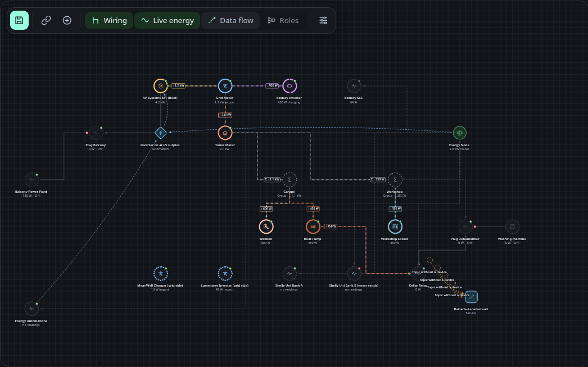Select the Plug Balcony node
Viewport: 588px width, 367px height.
point(96,133)
